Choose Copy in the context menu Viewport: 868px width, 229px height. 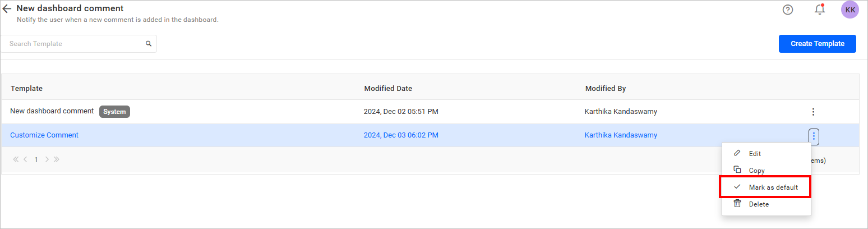756,171
